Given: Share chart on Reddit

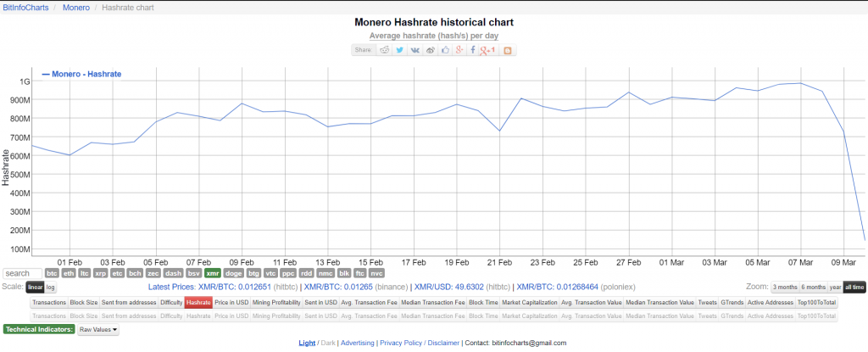Looking at the screenshot, I should click(x=384, y=50).
